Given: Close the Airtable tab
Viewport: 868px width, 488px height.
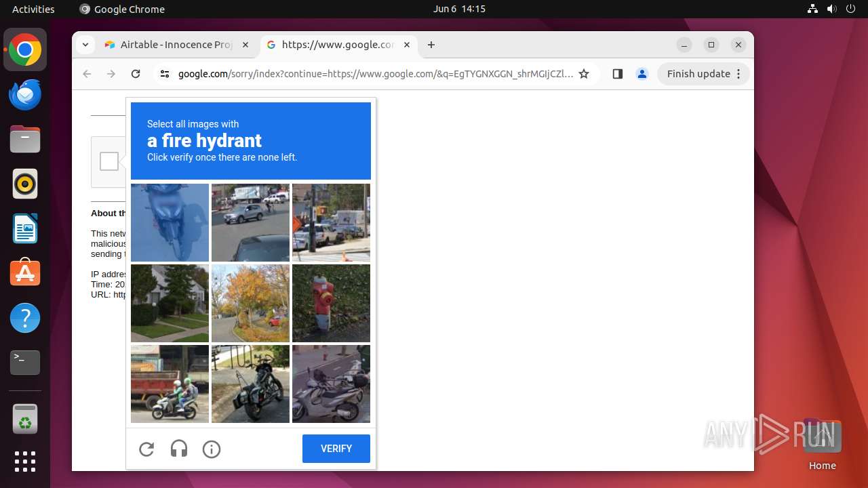Looking at the screenshot, I should tap(245, 45).
